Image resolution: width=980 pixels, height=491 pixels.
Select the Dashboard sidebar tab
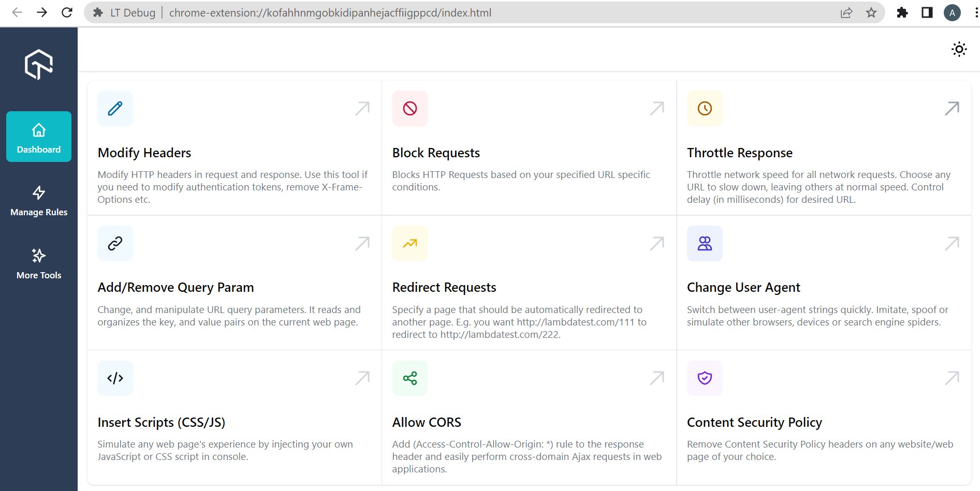tap(39, 137)
